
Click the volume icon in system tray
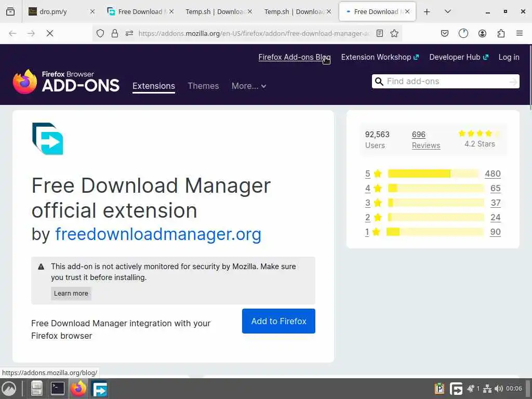coord(498,389)
